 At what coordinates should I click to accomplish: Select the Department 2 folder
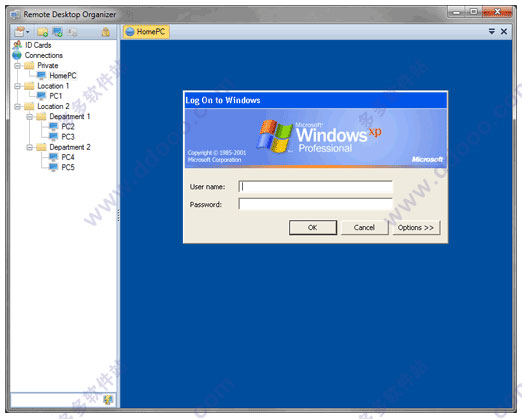[x=70, y=147]
